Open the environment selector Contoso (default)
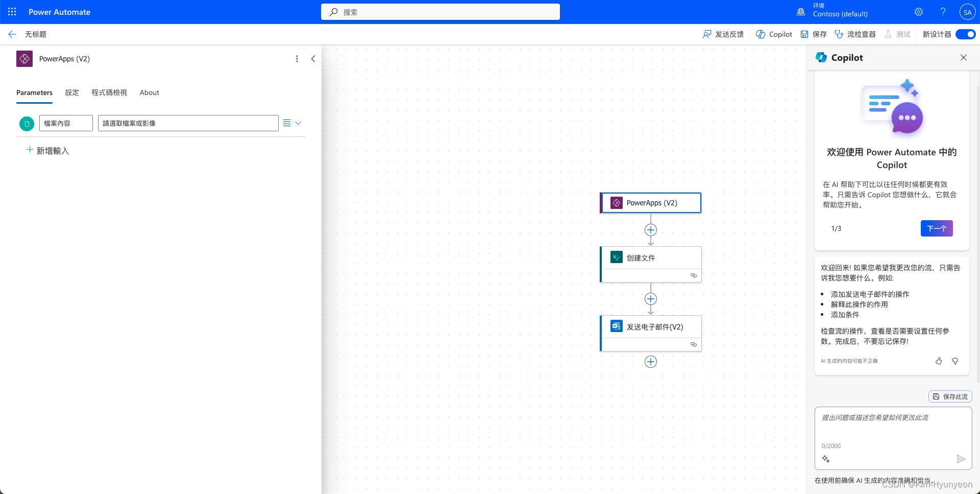The width and height of the screenshot is (980, 494). pyautogui.click(x=832, y=10)
